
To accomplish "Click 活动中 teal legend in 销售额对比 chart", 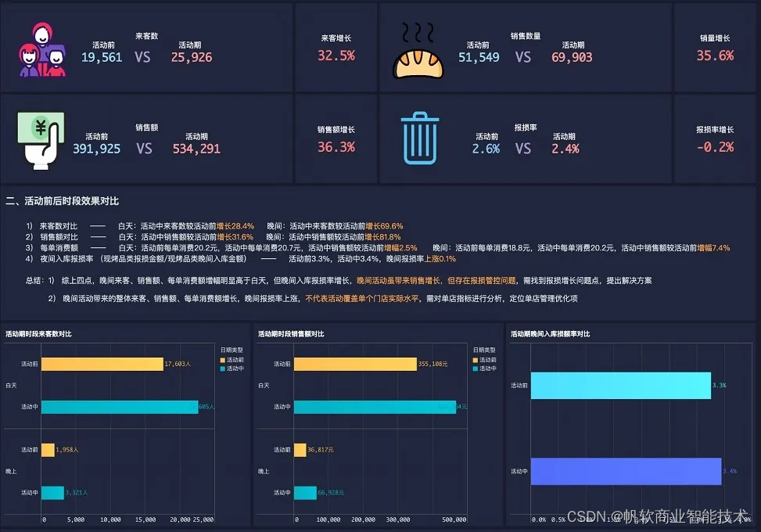I will [x=484, y=368].
